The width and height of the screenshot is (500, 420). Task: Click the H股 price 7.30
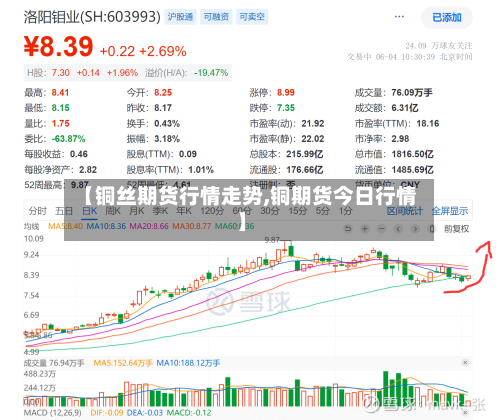pos(61,73)
